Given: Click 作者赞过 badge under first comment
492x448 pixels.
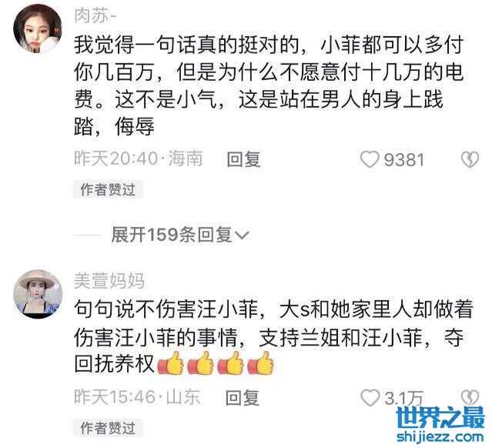Looking at the screenshot, I should click(108, 189).
